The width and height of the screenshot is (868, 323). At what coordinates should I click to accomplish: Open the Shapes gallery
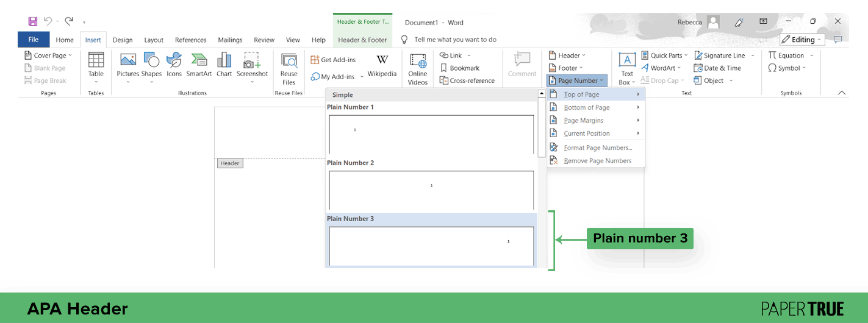[x=151, y=68]
